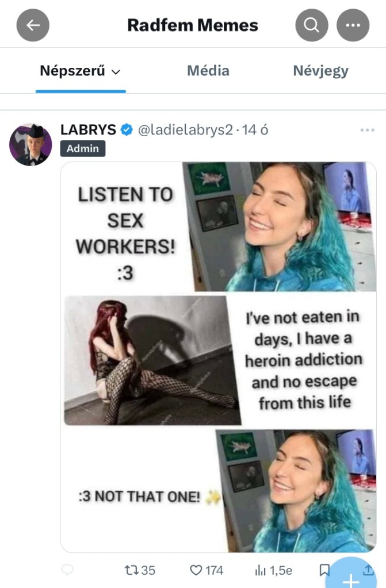
Task: Switch to the Média tab
Action: point(208,71)
